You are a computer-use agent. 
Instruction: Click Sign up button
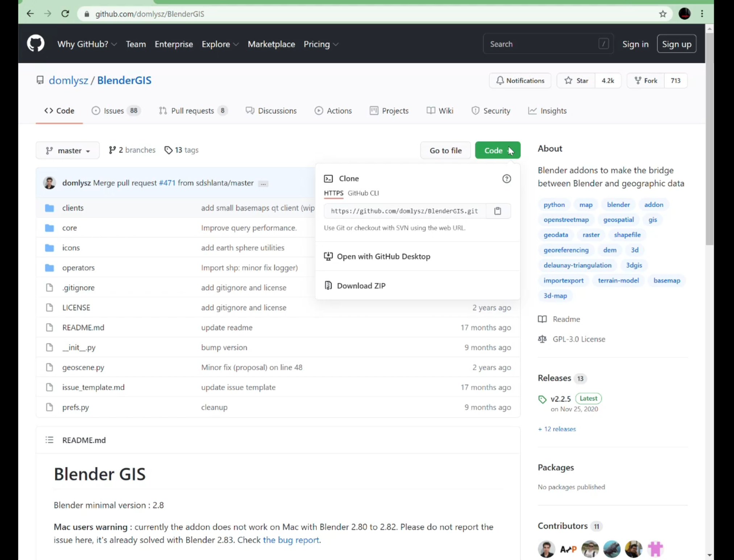676,44
